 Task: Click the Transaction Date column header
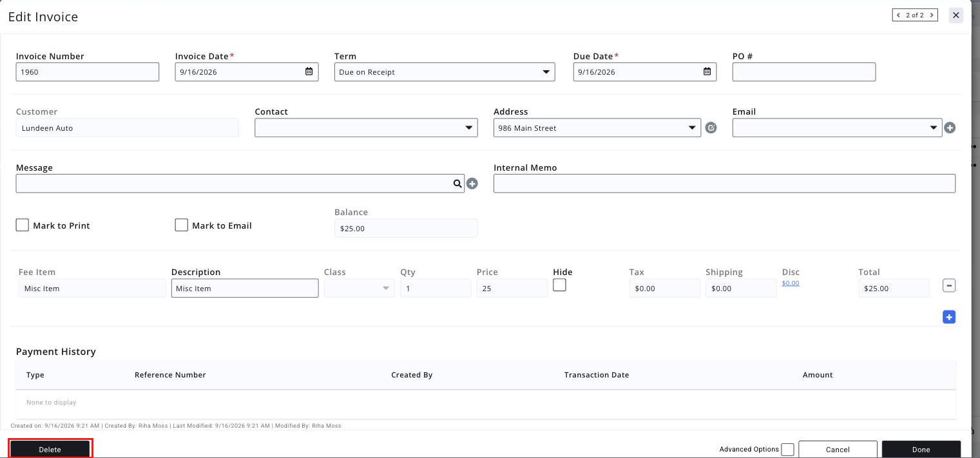597,375
